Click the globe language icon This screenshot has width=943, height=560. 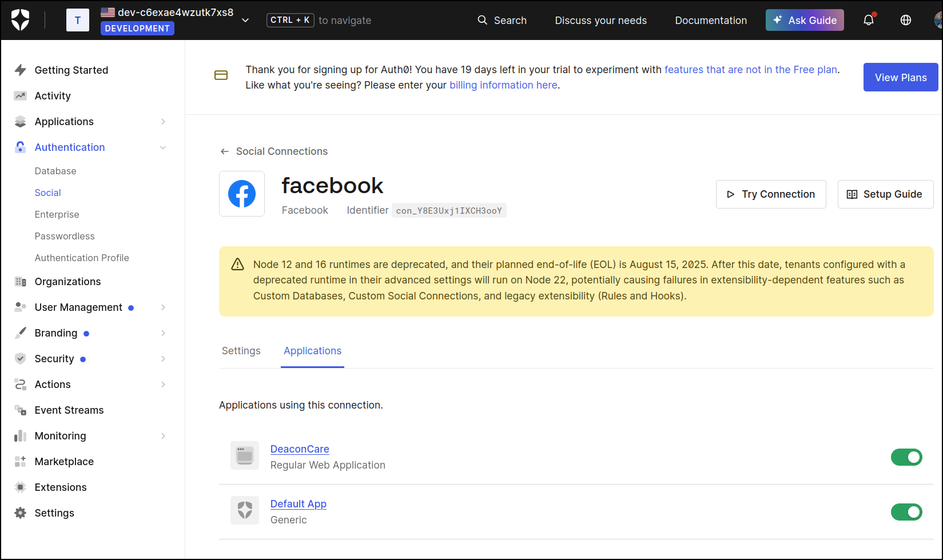pos(906,20)
